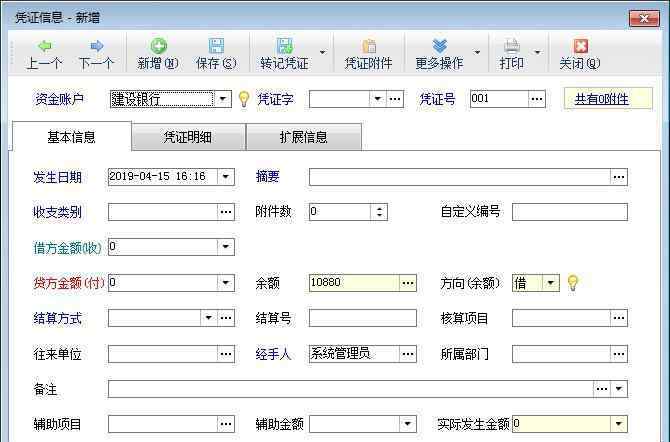Open ellipsis browse for 所属部门
Screen dimensions: 670x442
(x=619, y=354)
